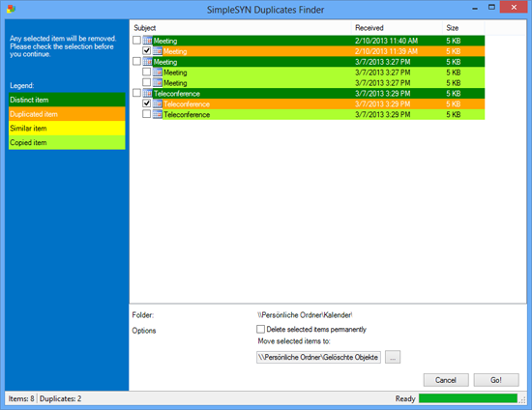Sort by Subject column header
The height and width of the screenshot is (410, 532).
pos(241,28)
